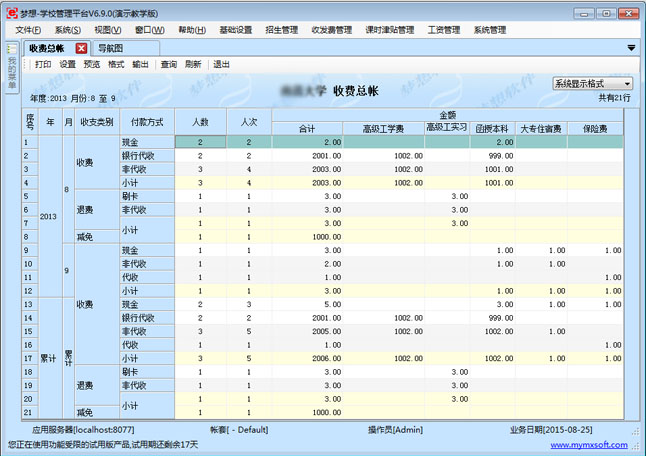
Task: Click row number 10 header
Action: tap(30, 264)
